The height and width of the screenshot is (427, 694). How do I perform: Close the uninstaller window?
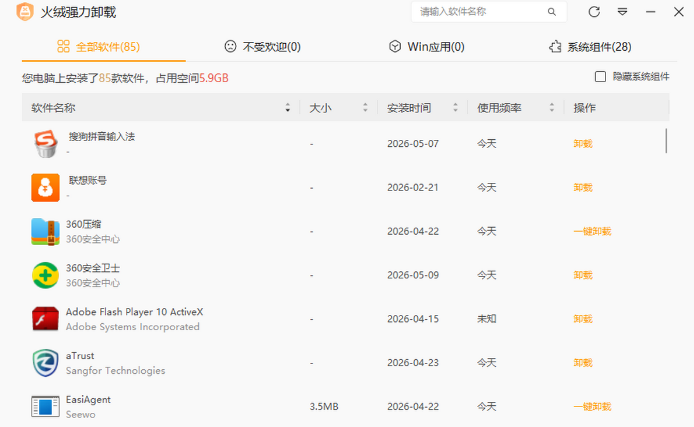pos(679,12)
